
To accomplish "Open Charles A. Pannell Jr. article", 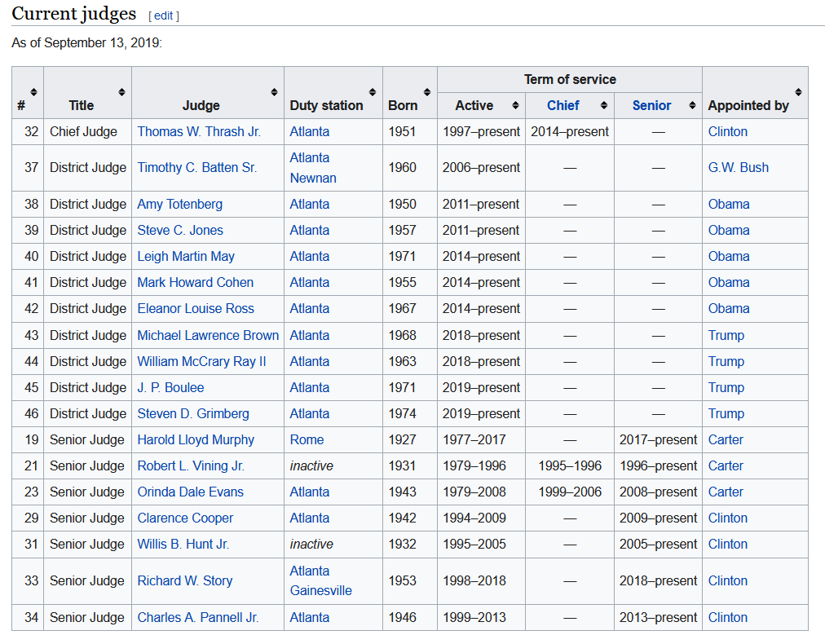I will (x=198, y=618).
